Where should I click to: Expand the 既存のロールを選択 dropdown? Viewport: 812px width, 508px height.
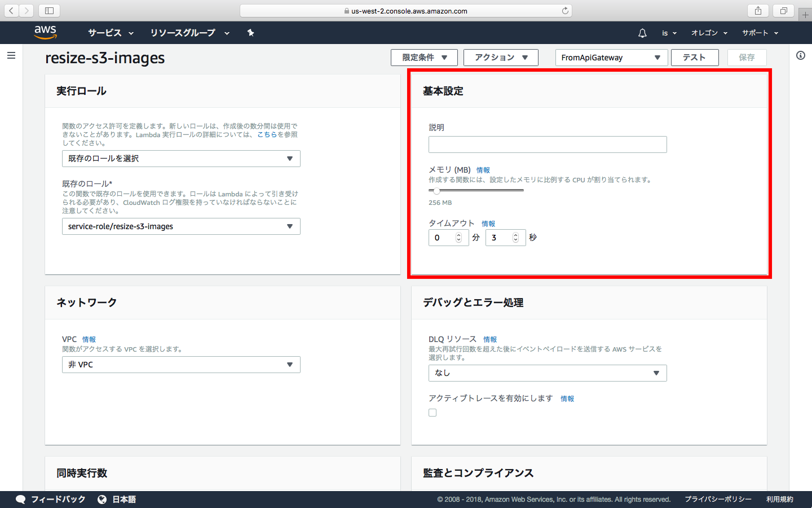click(x=180, y=159)
